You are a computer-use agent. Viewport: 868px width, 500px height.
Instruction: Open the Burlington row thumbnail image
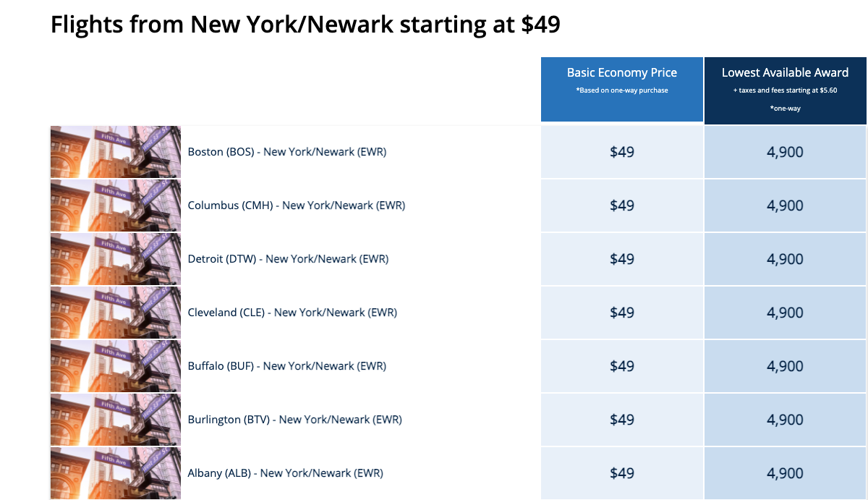tap(116, 420)
